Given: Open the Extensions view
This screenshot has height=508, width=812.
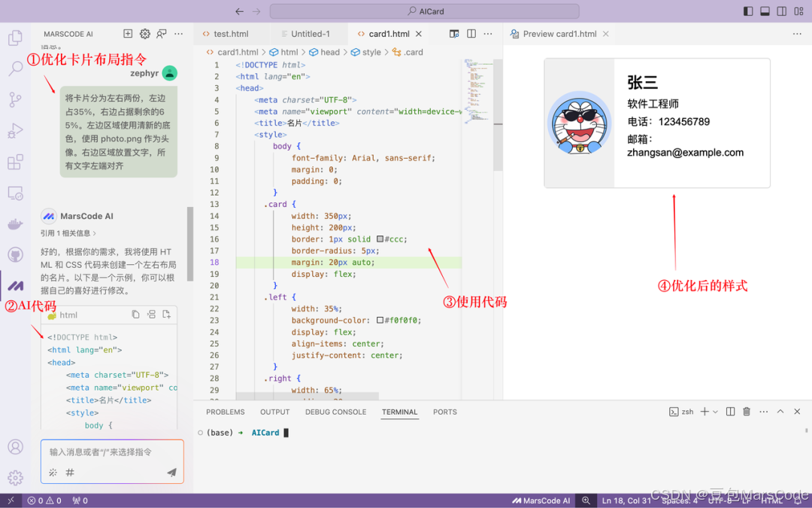Looking at the screenshot, I should pyautogui.click(x=16, y=162).
